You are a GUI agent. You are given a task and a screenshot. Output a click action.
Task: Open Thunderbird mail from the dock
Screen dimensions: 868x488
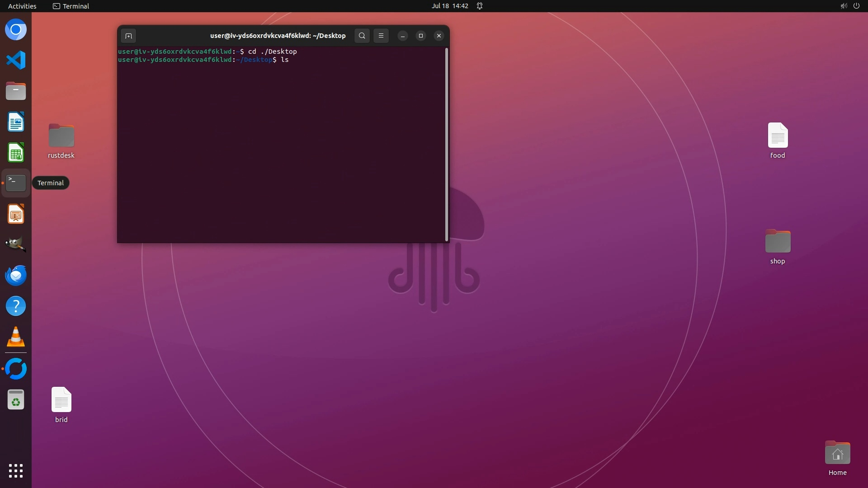[16, 275]
